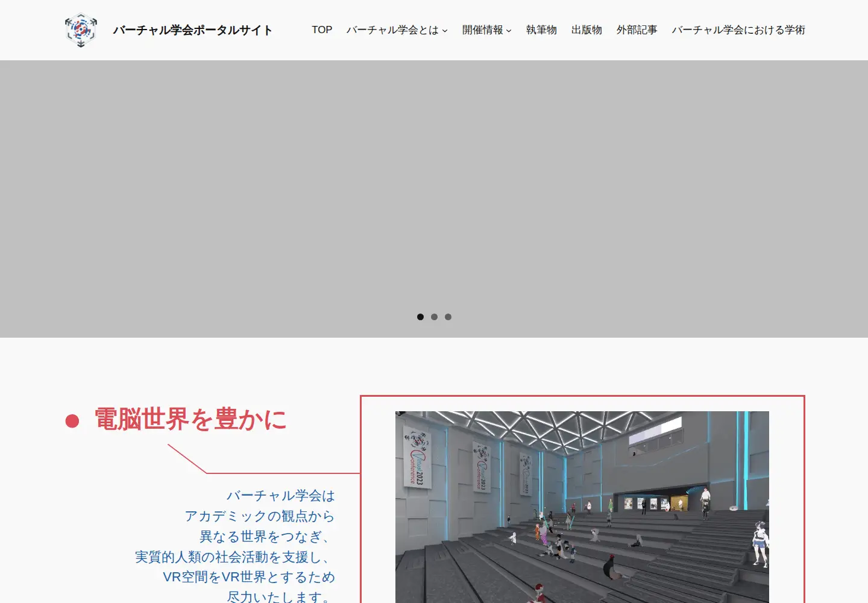Image resolution: width=868 pixels, height=603 pixels.
Task: Go to the TOP menu item
Action: tap(322, 30)
